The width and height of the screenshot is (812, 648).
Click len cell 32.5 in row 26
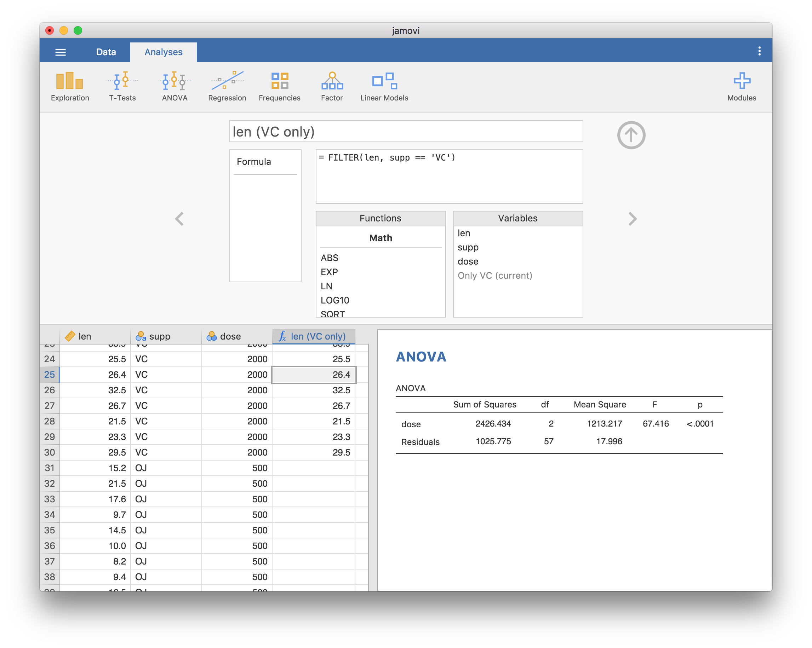pyautogui.click(x=95, y=390)
